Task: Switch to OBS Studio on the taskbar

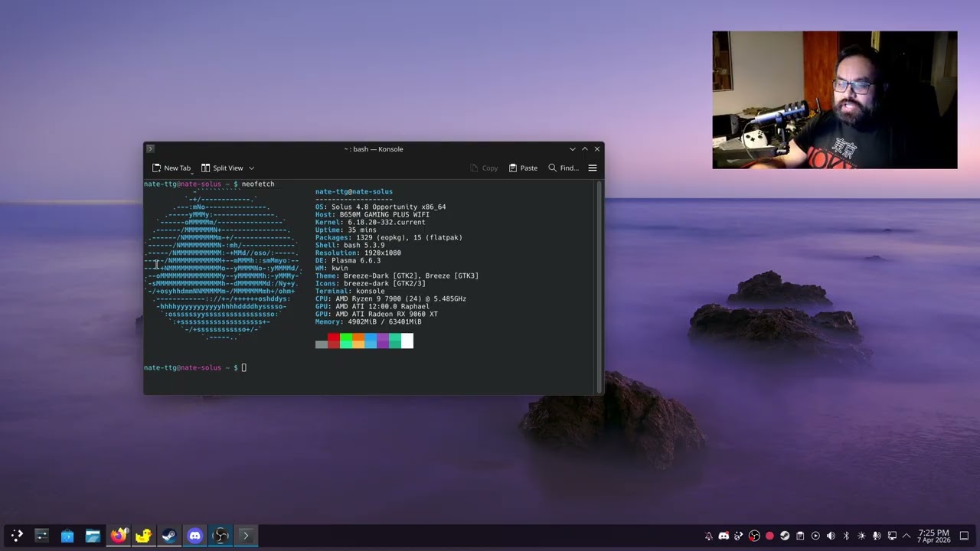Action: [x=220, y=536]
